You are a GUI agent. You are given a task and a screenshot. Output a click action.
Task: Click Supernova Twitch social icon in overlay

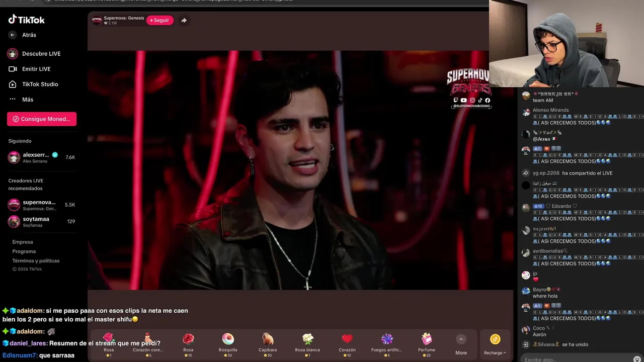point(456,100)
